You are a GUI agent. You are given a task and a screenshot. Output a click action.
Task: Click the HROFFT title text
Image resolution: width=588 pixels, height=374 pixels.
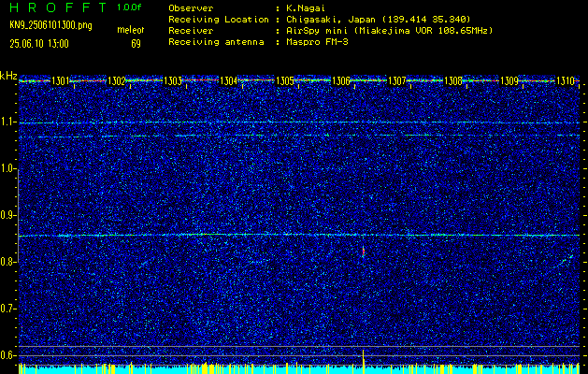pos(59,7)
